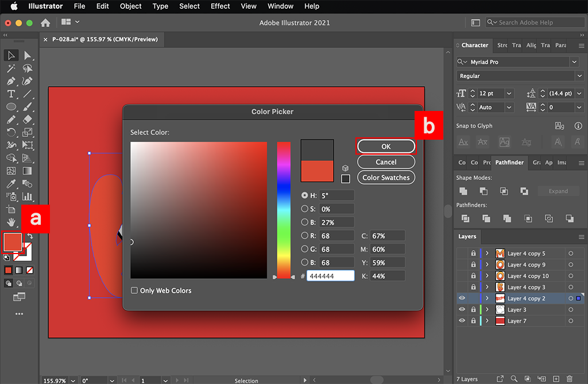
Task: Click the Divide pathfinder icon
Action: click(465, 218)
